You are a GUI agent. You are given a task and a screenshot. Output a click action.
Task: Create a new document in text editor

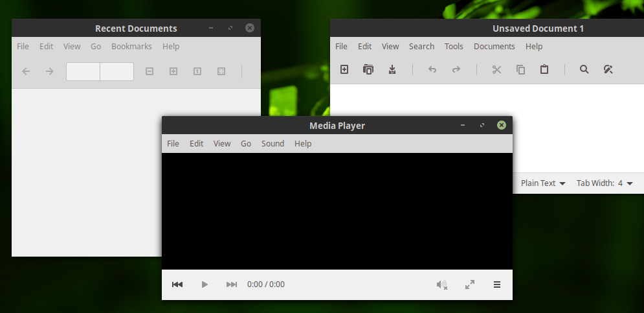[x=344, y=69]
